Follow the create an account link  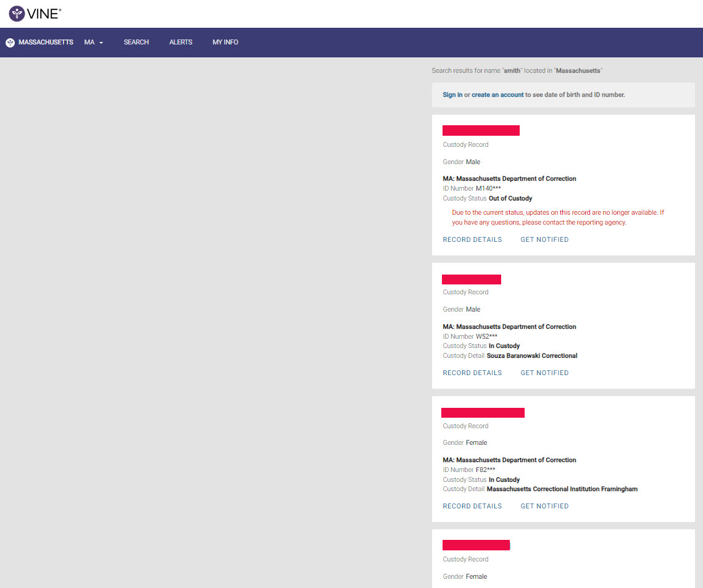tap(497, 95)
